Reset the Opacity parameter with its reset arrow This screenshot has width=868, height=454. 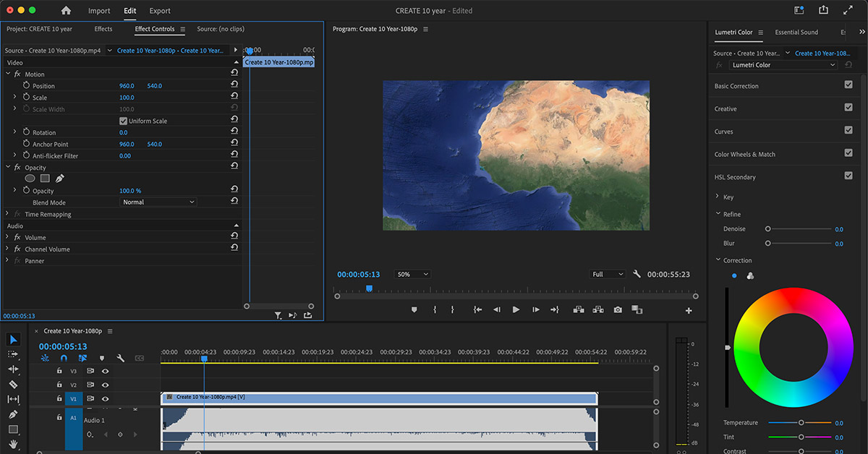[x=233, y=190]
